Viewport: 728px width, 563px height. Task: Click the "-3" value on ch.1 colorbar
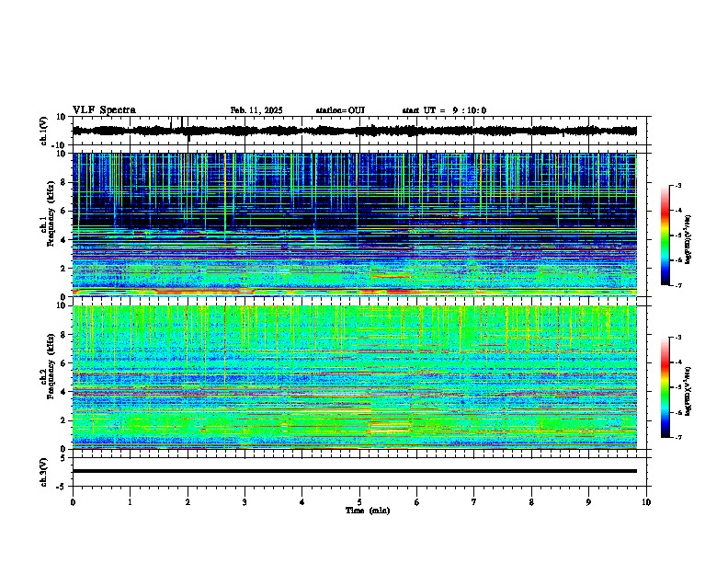(x=677, y=185)
